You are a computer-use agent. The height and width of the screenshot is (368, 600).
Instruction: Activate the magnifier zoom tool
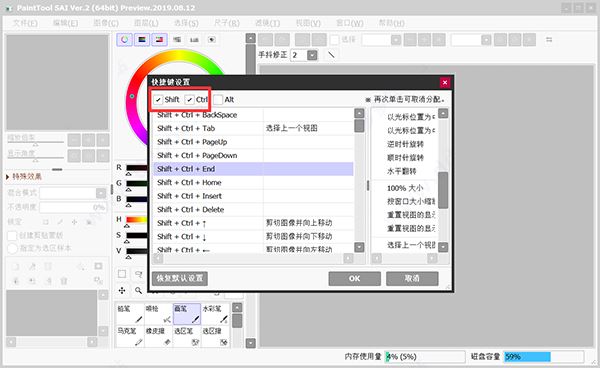click(139, 291)
